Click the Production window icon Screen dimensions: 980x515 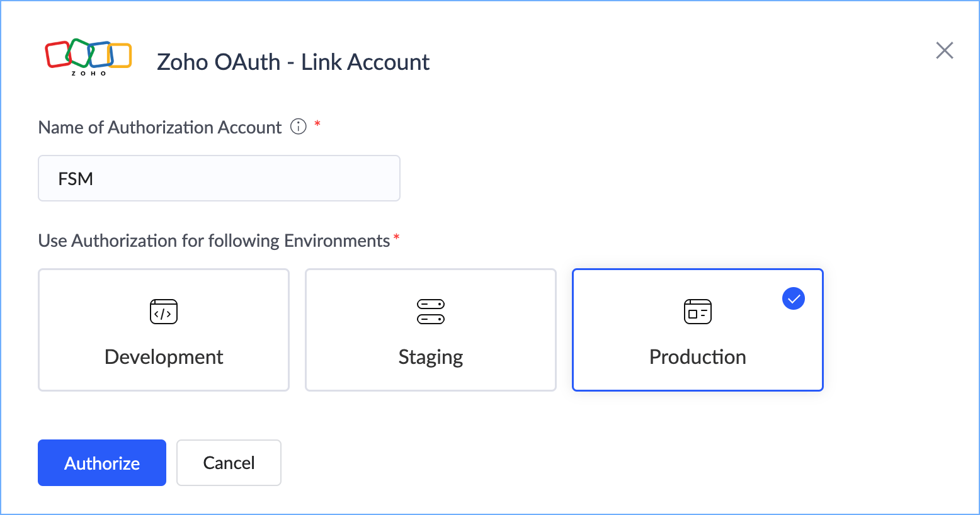coord(697,312)
